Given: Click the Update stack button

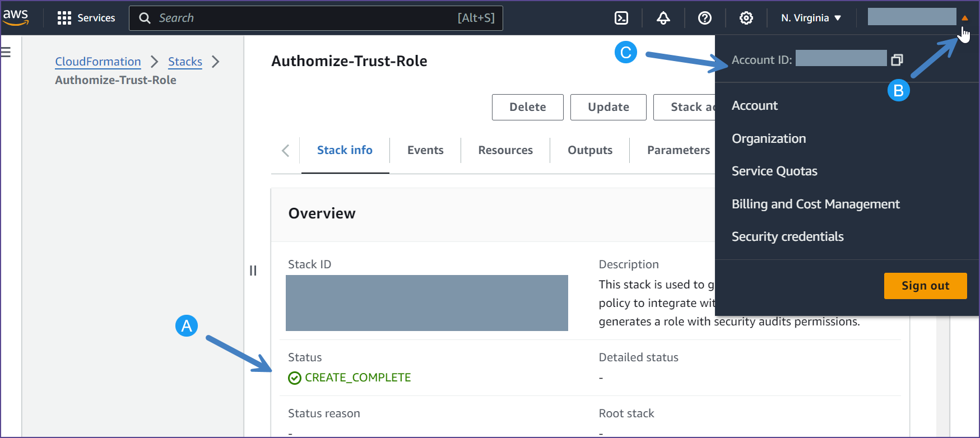Looking at the screenshot, I should [x=609, y=107].
